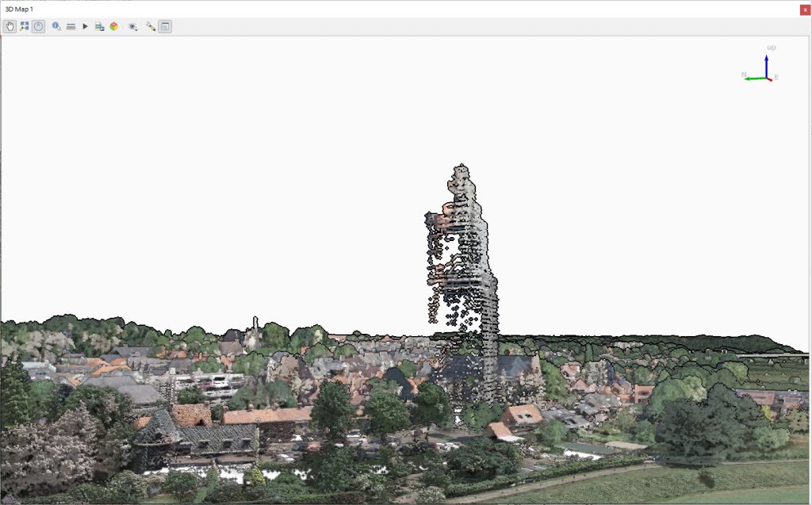This screenshot has height=505, width=812.
Task: Open the Animations play control
Action: [x=84, y=26]
